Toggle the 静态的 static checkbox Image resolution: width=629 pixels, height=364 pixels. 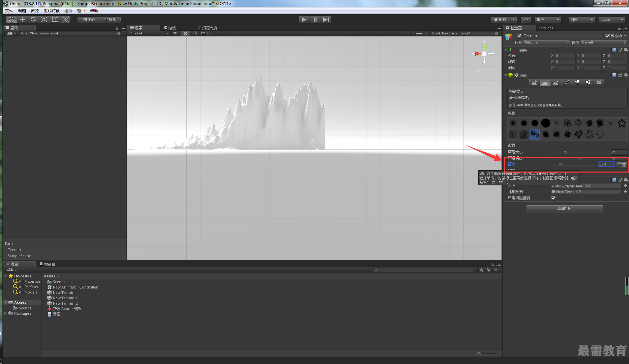click(x=608, y=36)
